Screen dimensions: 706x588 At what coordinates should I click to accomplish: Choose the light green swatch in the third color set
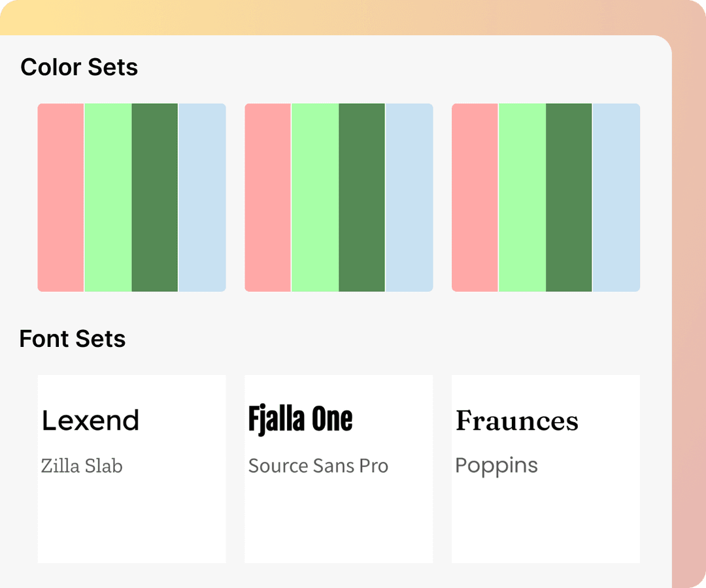522,197
